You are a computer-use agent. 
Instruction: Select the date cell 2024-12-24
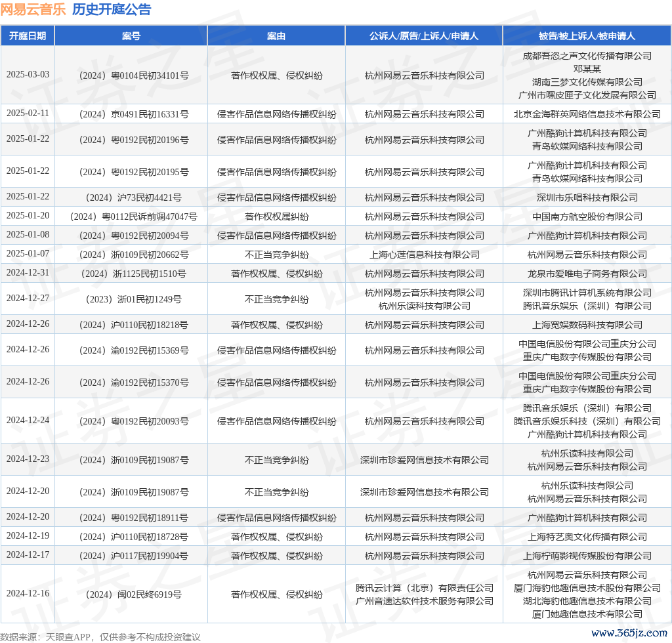tap(28, 420)
